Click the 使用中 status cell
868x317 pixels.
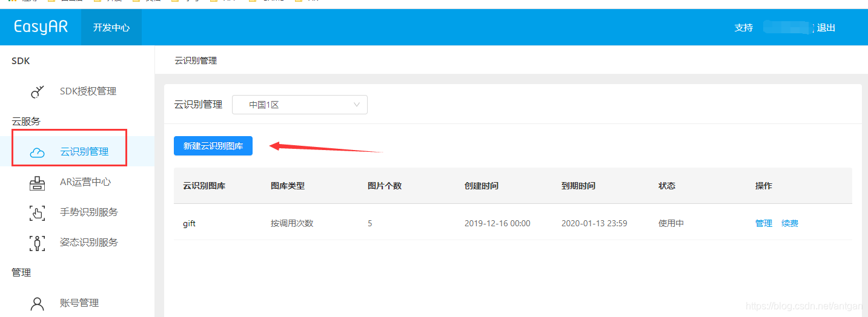(671, 223)
